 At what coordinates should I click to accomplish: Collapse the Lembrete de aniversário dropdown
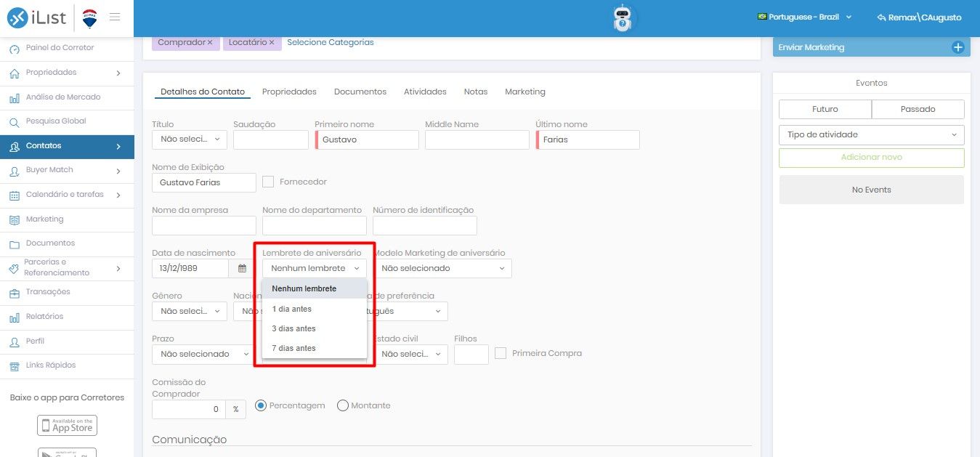315,268
